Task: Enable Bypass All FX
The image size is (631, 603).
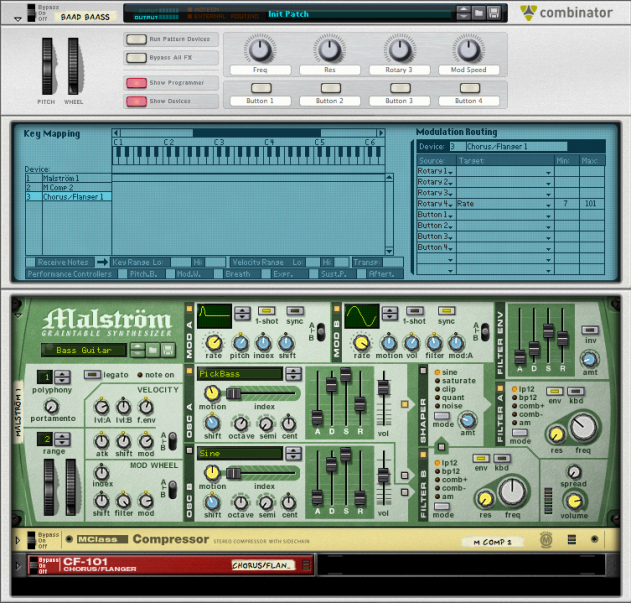Action: pyautogui.click(x=137, y=56)
